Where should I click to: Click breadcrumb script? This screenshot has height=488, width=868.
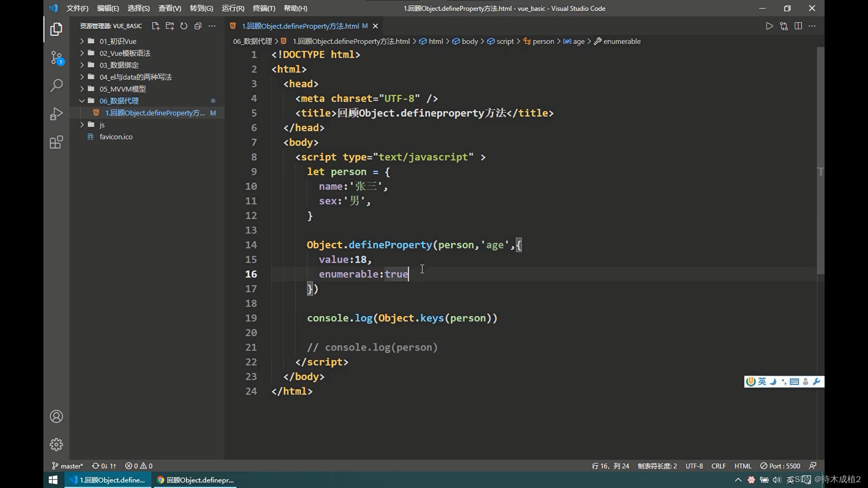click(x=500, y=41)
